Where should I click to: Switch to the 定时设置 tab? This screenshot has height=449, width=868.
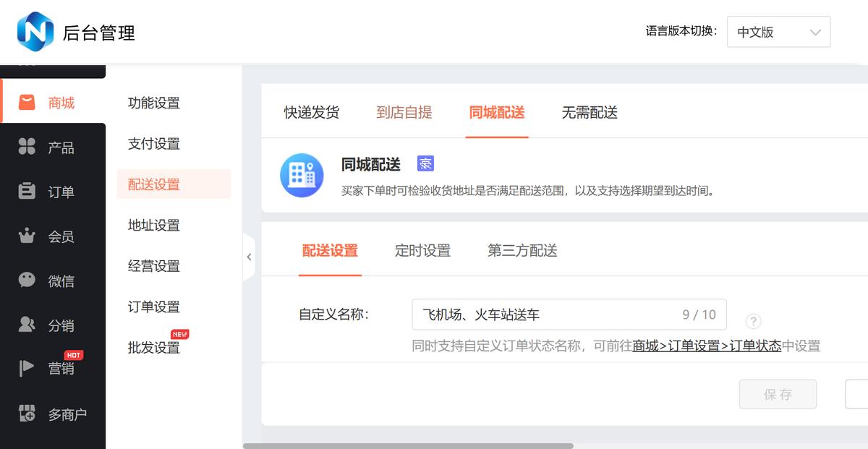422,250
